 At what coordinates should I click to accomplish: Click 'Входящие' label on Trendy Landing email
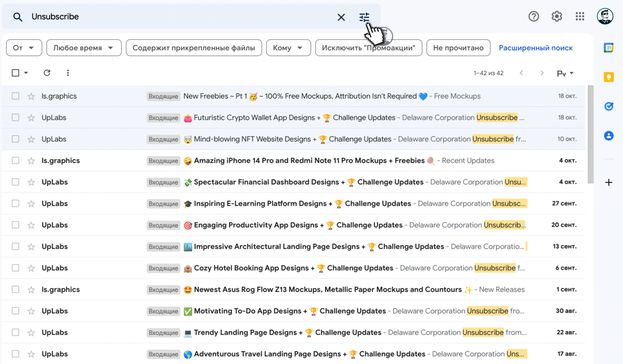click(164, 333)
